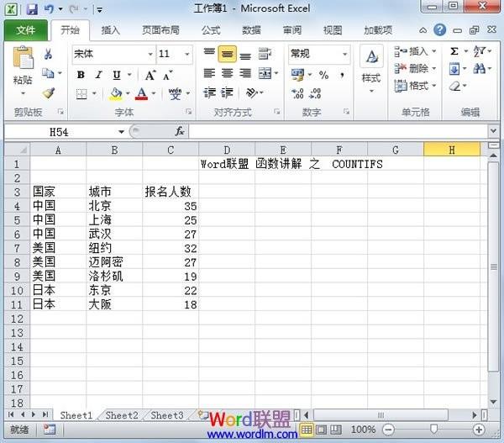The image size is (504, 443).
Task: Click the Save icon in quick access toolbar
Action: 32,9
